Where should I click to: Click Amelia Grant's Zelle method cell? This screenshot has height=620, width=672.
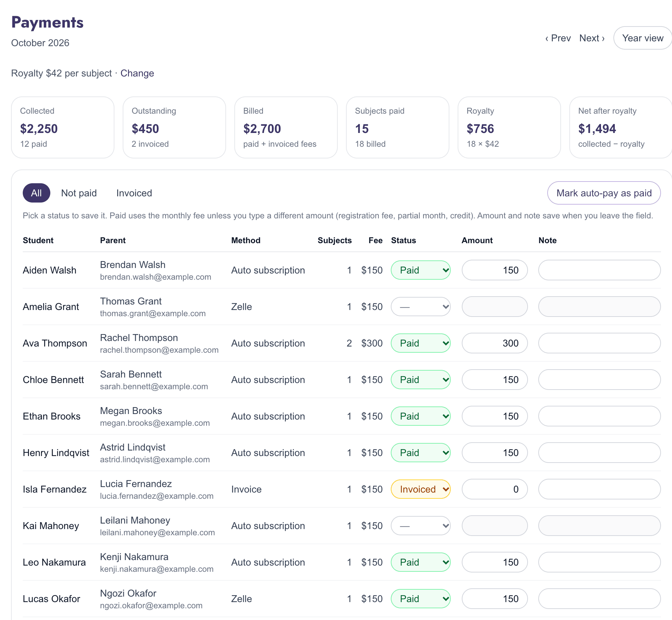242,307
